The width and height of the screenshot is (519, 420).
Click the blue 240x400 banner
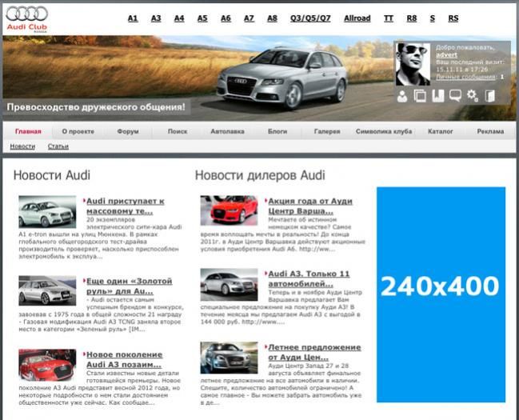click(441, 294)
